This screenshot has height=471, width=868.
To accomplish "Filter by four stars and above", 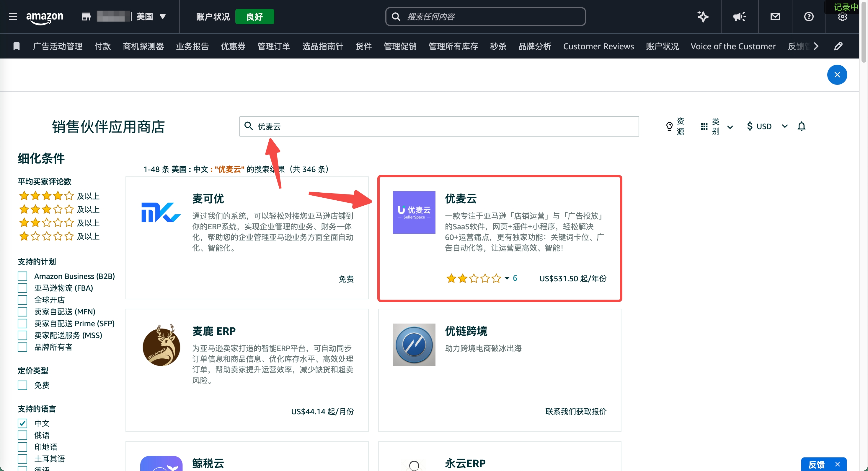I will click(59, 196).
